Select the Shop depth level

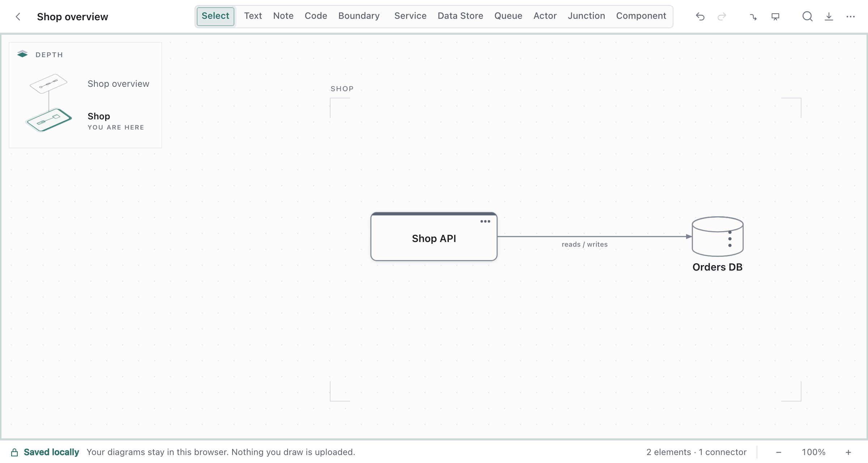[99, 116]
